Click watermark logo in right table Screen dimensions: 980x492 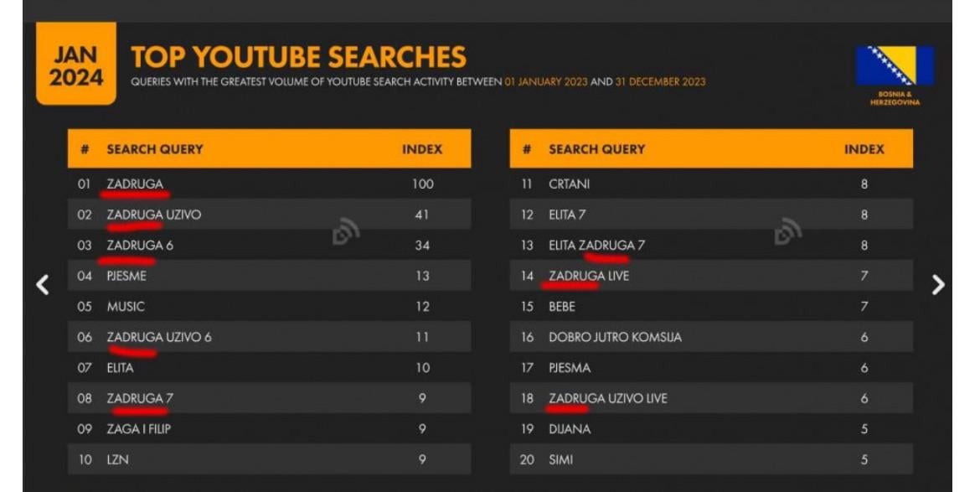pyautogui.click(x=788, y=230)
